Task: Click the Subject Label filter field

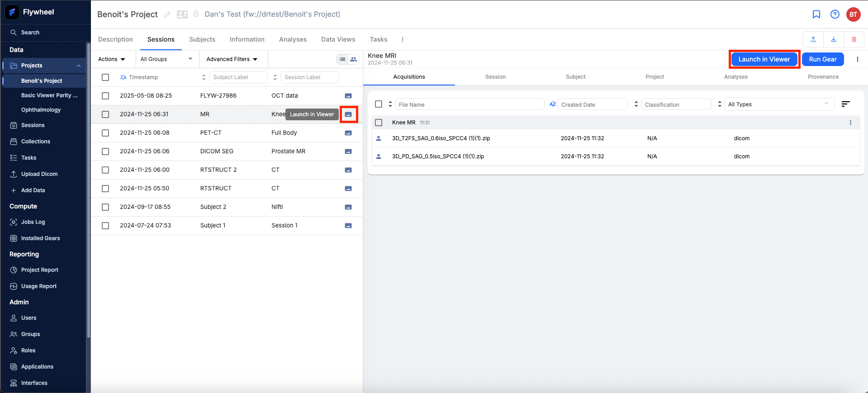Action: [x=238, y=77]
